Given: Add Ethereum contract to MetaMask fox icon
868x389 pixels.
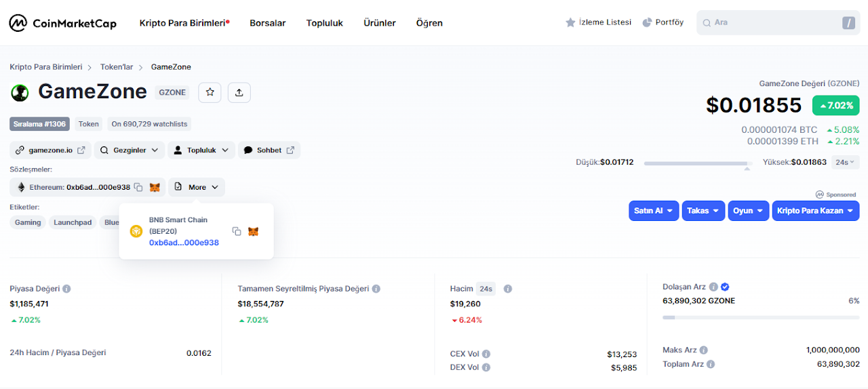Looking at the screenshot, I should click(155, 187).
